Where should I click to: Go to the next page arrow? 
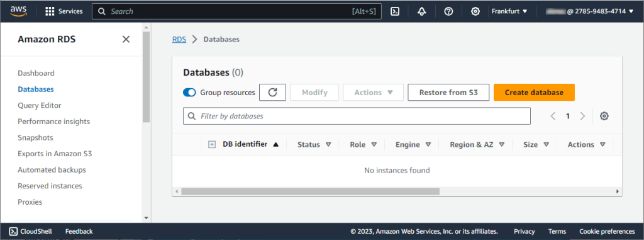tap(582, 116)
